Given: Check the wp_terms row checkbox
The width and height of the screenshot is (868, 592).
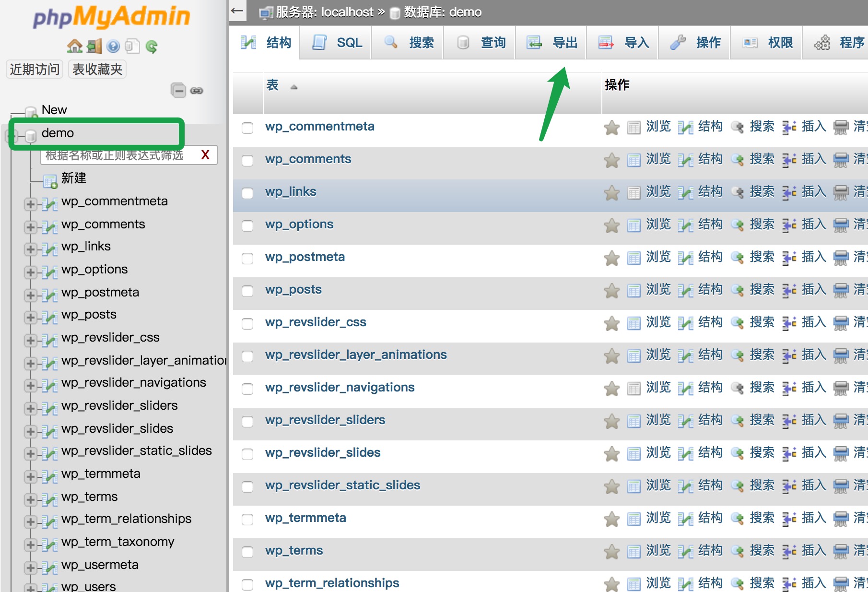Looking at the screenshot, I should point(247,552).
